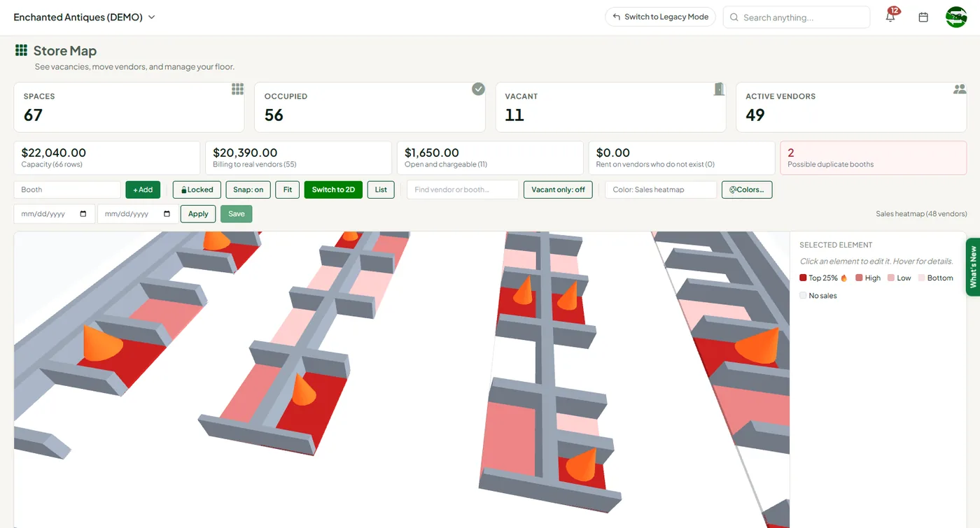Open the What's New side tab
The height and width of the screenshot is (528, 980).
pos(973,267)
